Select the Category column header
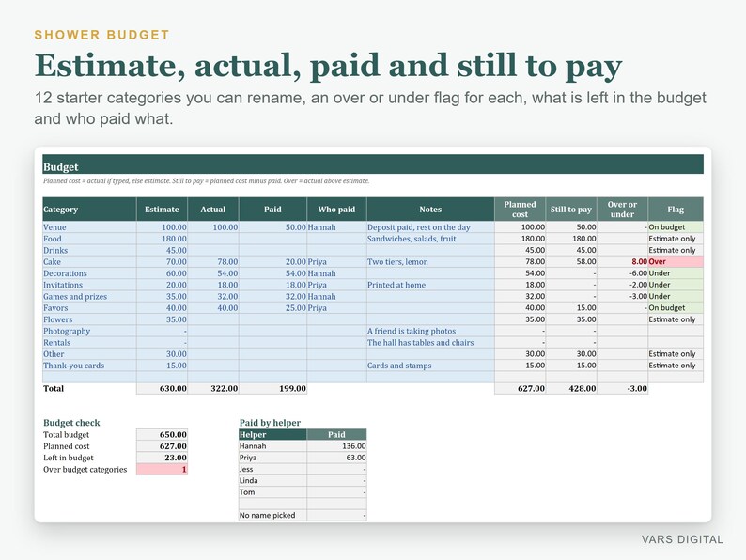The image size is (746, 560). (89, 210)
